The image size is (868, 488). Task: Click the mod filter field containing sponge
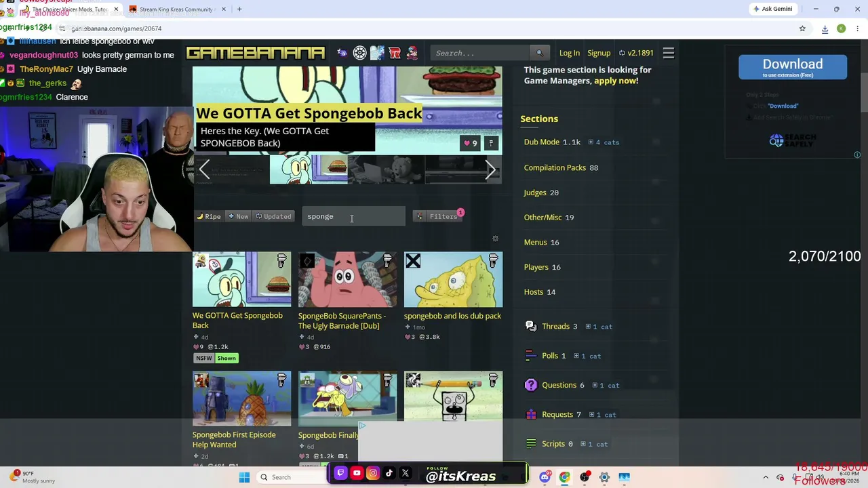(x=353, y=216)
